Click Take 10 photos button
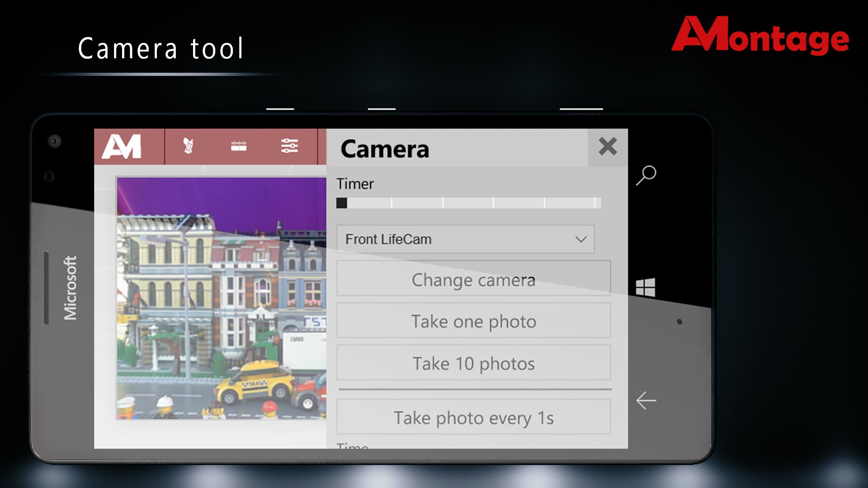 pos(473,363)
